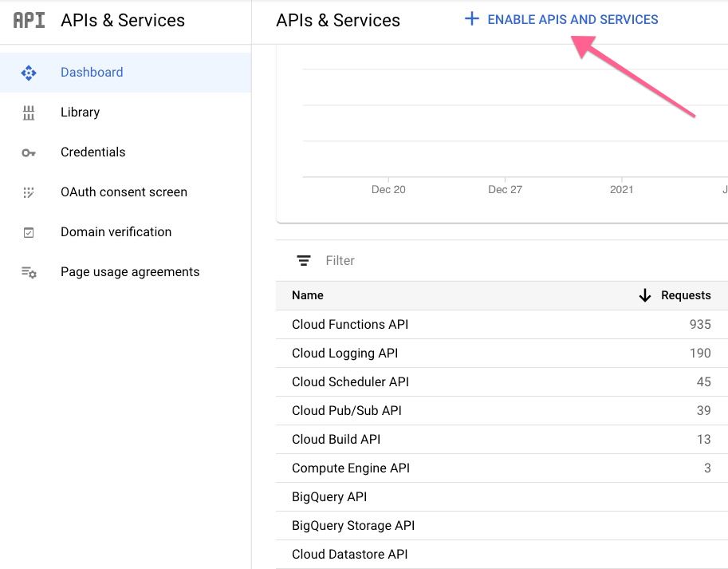Click the Dashboard icon in sidebar
The height and width of the screenshot is (569, 728).
coord(29,73)
